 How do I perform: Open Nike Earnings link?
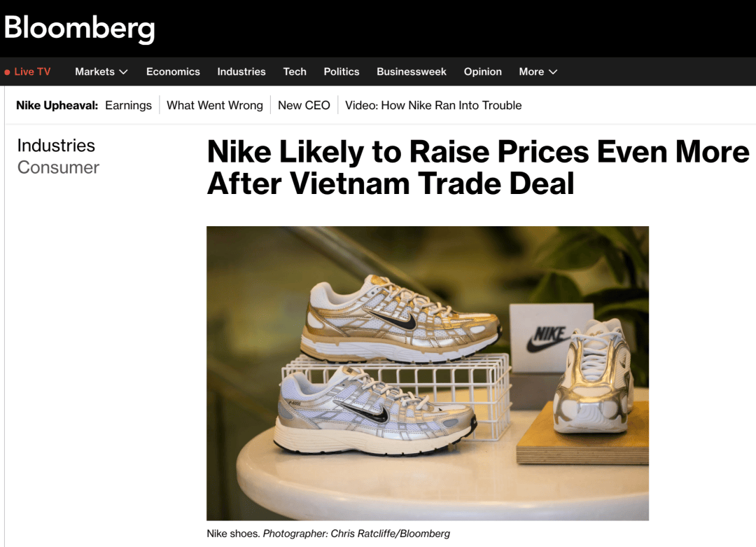tap(128, 105)
